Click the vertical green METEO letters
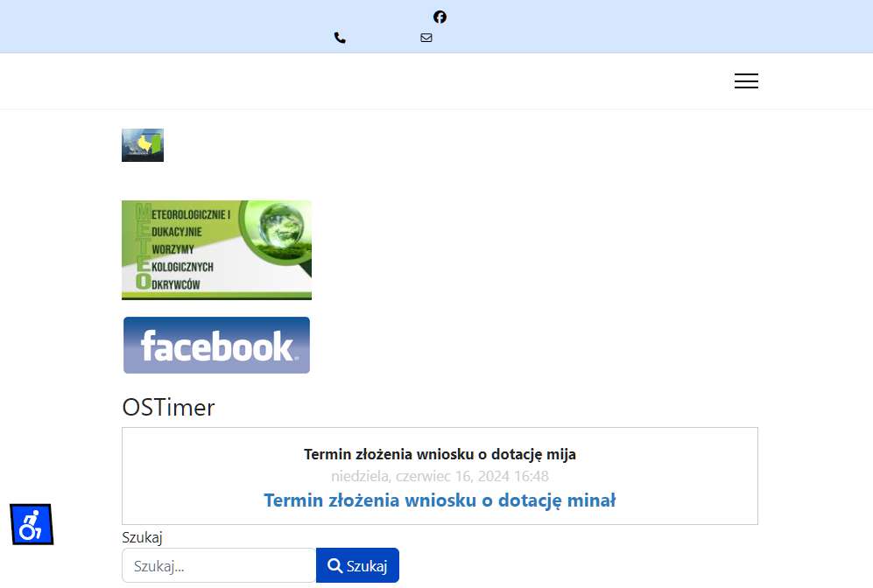 click(x=143, y=247)
